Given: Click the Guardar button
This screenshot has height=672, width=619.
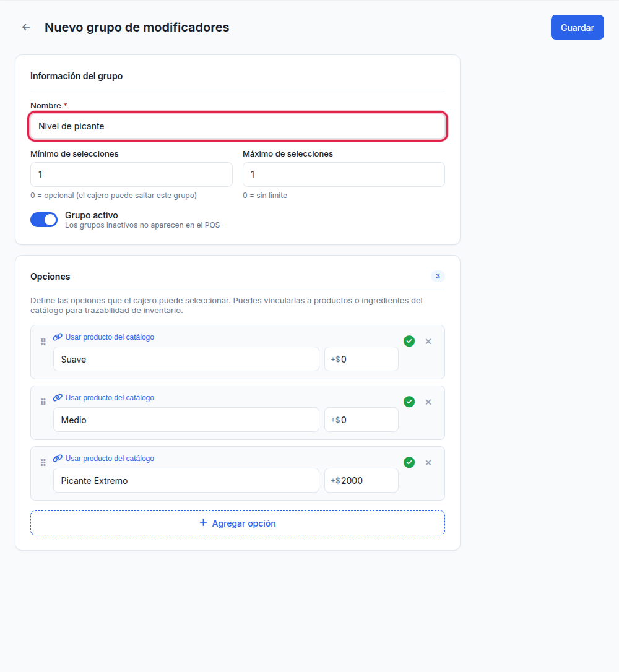Looking at the screenshot, I should 577,27.
